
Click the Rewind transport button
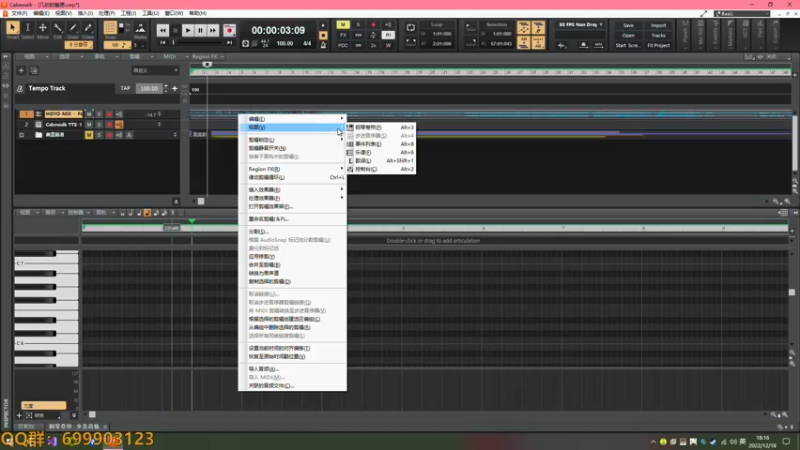pos(163,31)
